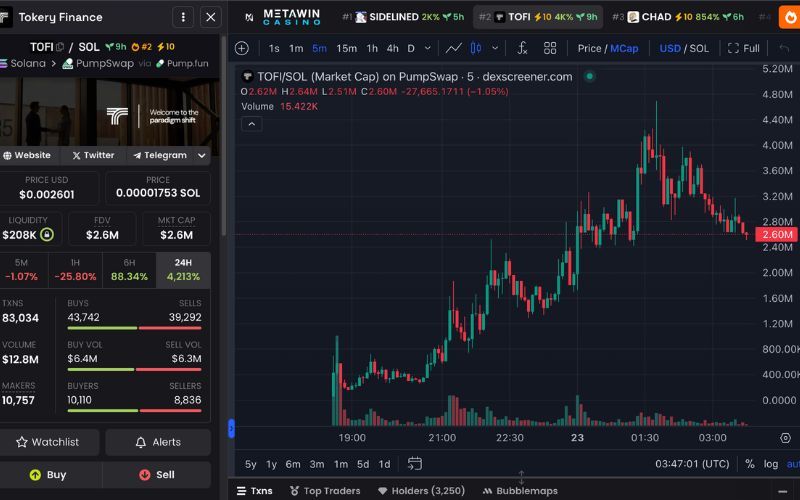Click the Sell button
The width and height of the screenshot is (800, 500).
click(x=157, y=475)
